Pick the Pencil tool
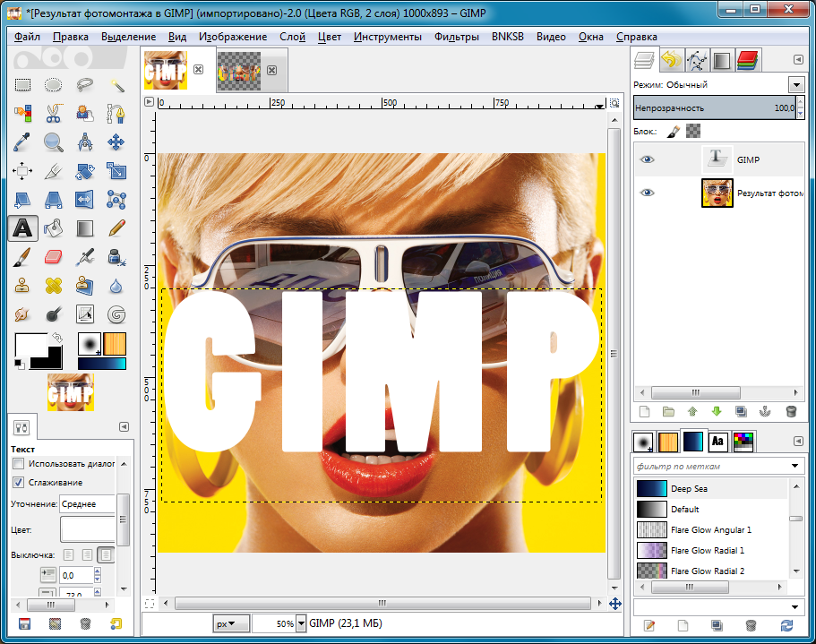Viewport: 816px width, 644px height. tap(116, 228)
